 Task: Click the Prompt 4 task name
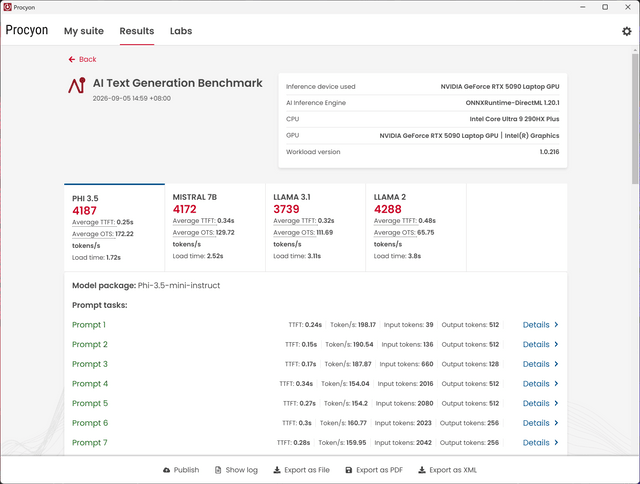click(90, 384)
